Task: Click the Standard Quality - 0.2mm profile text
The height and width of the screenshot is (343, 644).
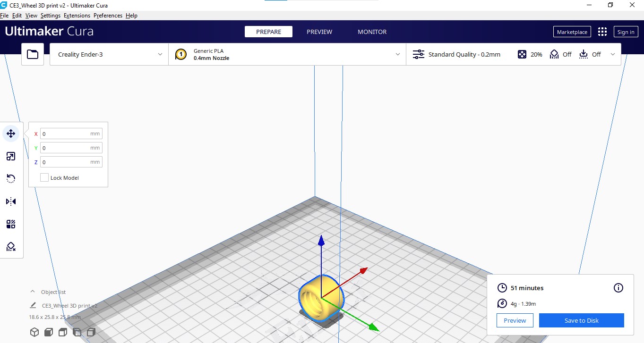Action: (x=464, y=54)
